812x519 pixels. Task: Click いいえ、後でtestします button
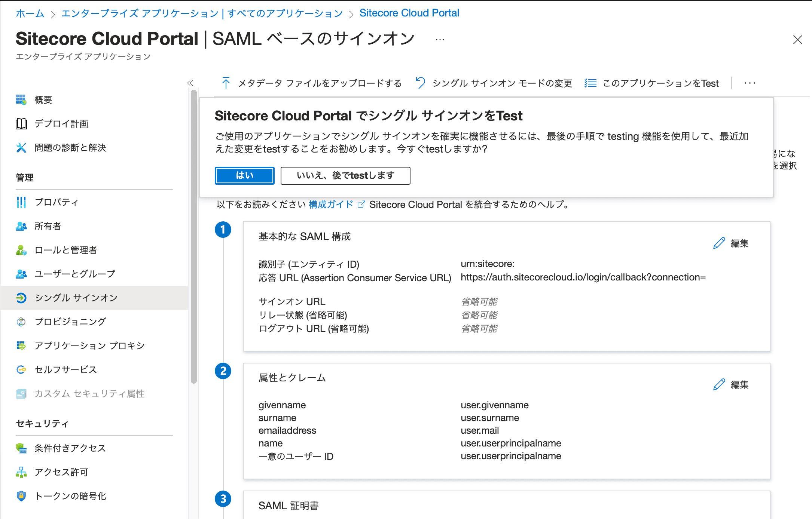(345, 176)
